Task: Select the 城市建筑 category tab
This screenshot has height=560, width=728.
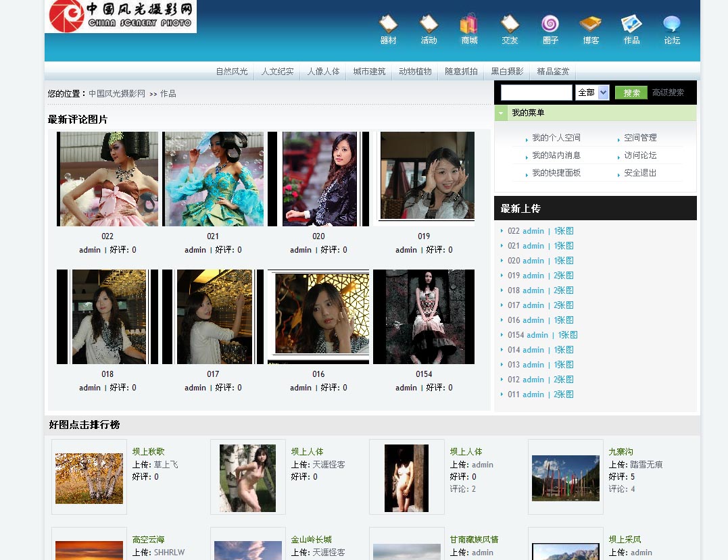Action: [x=369, y=72]
